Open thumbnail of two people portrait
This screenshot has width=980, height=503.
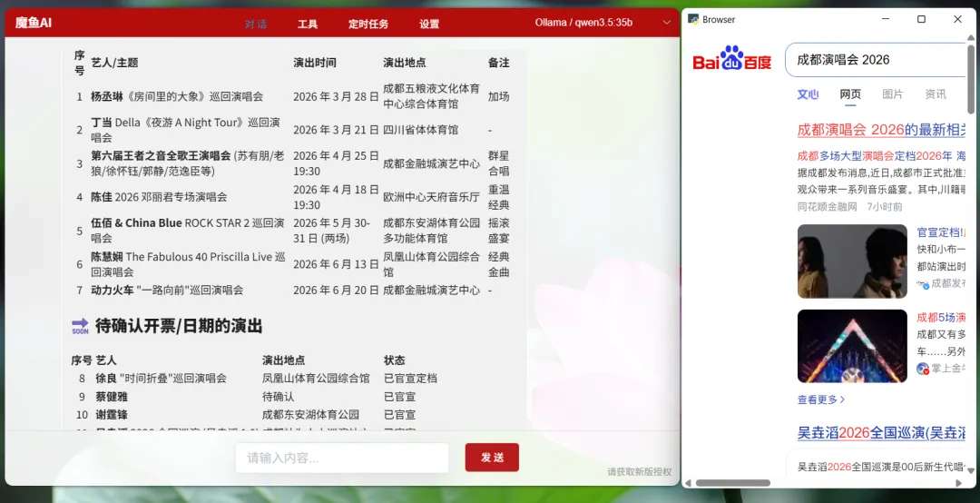(x=852, y=261)
